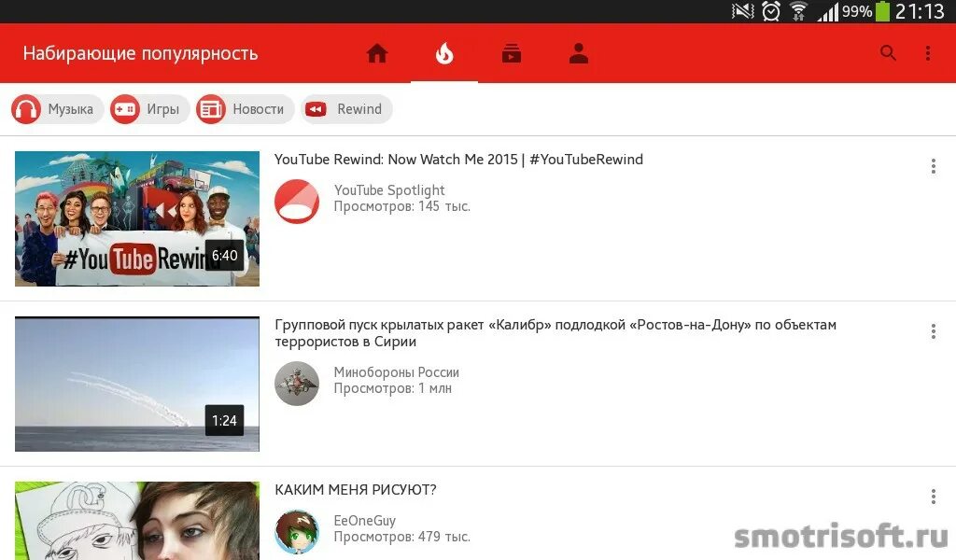Tap the 1:24 duration badge

224,420
